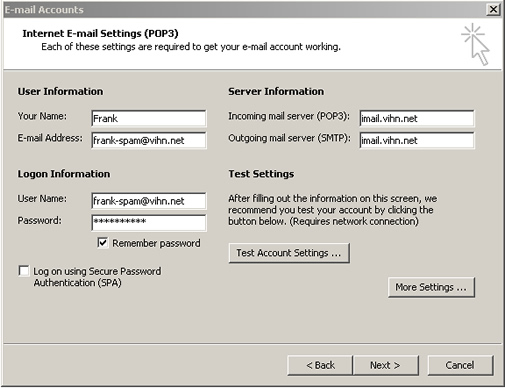Cancel the e-mail account setup
This screenshot has height=388, width=505.
[460, 365]
